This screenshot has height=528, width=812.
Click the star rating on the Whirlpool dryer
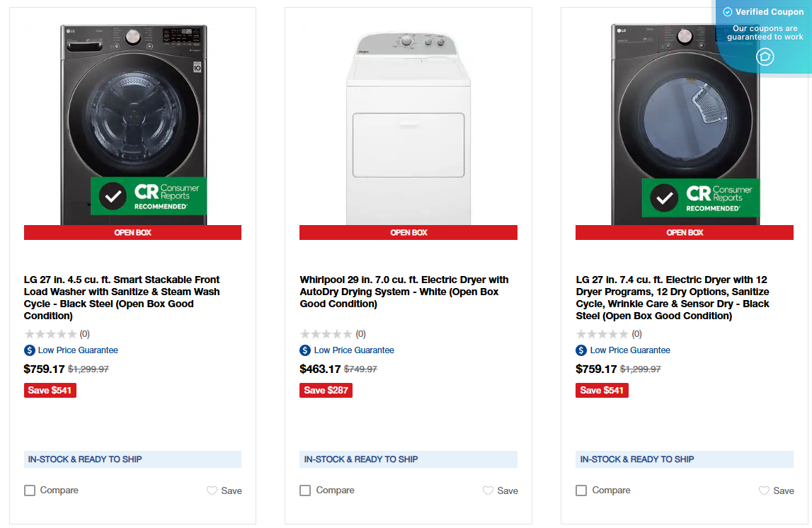pyautogui.click(x=326, y=333)
